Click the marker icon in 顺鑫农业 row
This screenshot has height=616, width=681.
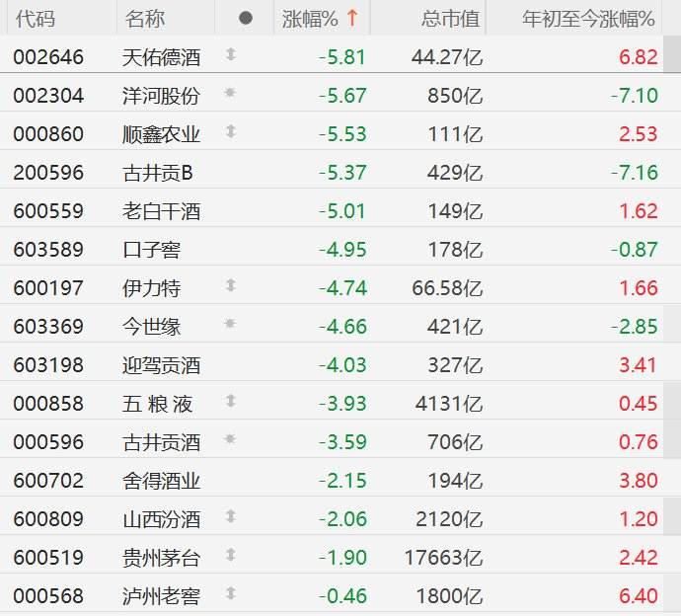pyautogui.click(x=231, y=131)
